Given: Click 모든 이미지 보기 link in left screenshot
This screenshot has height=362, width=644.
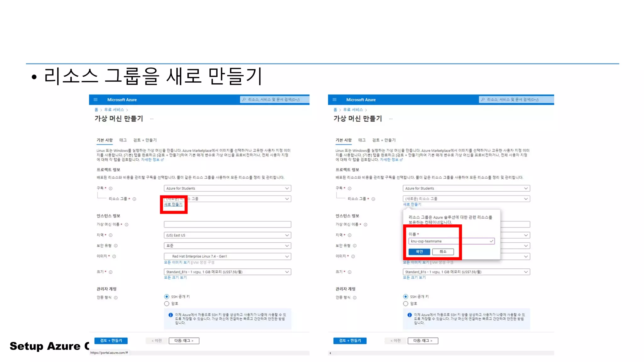Looking at the screenshot, I should [177, 262].
